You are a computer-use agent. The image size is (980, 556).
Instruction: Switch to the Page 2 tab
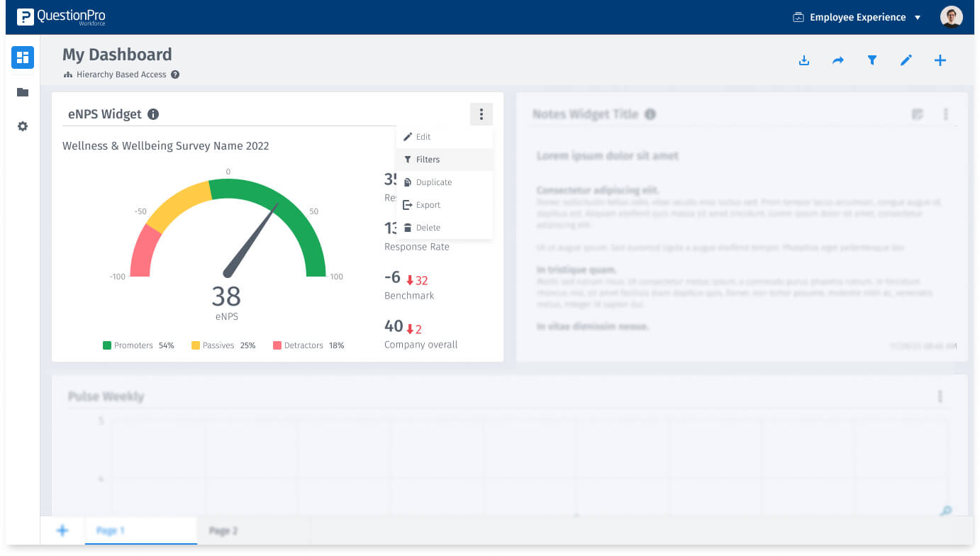(223, 530)
